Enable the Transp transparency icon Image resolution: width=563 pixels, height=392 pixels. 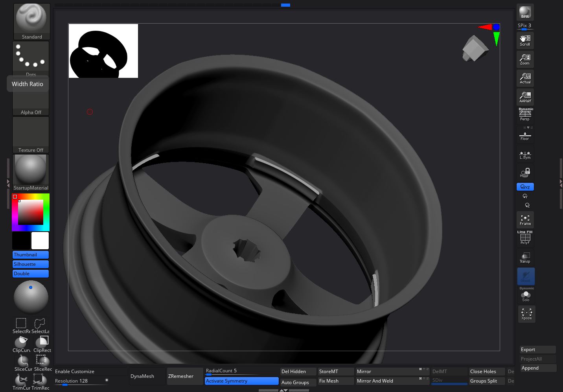point(525,258)
